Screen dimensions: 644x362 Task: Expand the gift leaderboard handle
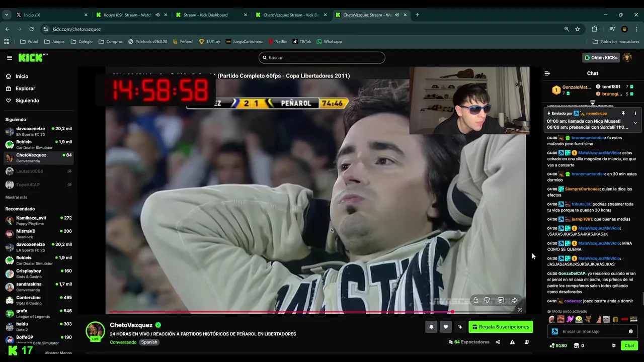(x=593, y=103)
